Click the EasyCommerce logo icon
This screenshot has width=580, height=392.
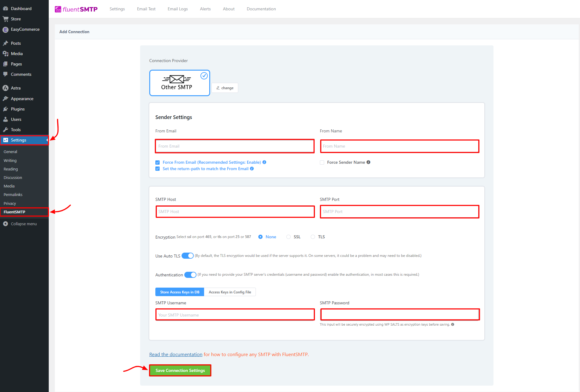[5, 30]
